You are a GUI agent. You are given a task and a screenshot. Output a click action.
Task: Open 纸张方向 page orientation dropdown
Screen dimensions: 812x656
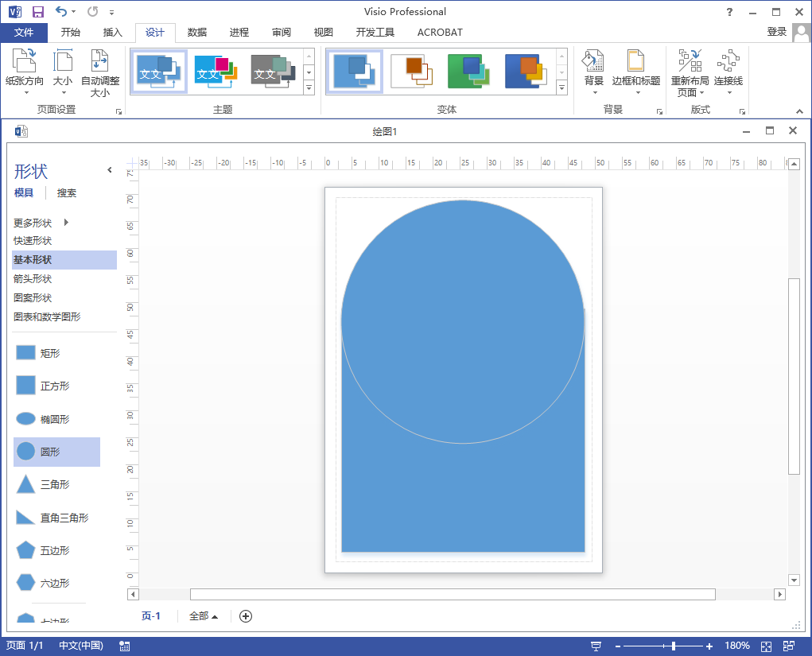[x=25, y=72]
